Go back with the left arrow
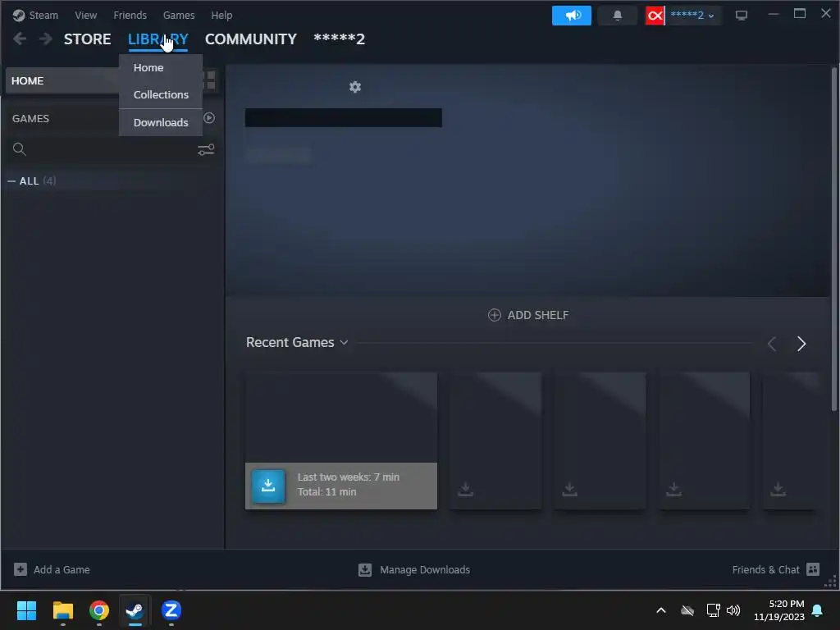Screen dimensions: 840x630 click(20, 39)
